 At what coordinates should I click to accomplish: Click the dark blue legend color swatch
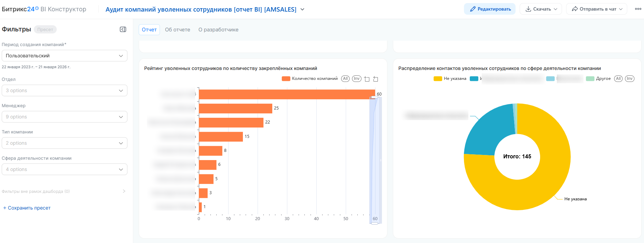click(x=474, y=78)
